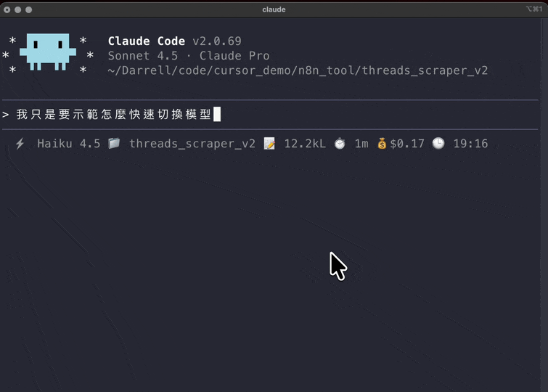The width and height of the screenshot is (548, 392).
Task: Click the Claude pixel mascot logo
Action: click(48, 52)
